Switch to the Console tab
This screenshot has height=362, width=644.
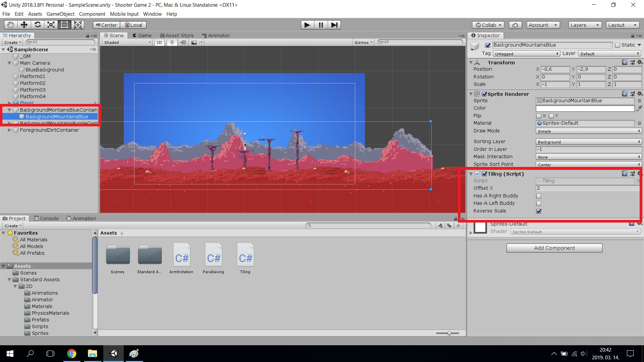coord(46,218)
